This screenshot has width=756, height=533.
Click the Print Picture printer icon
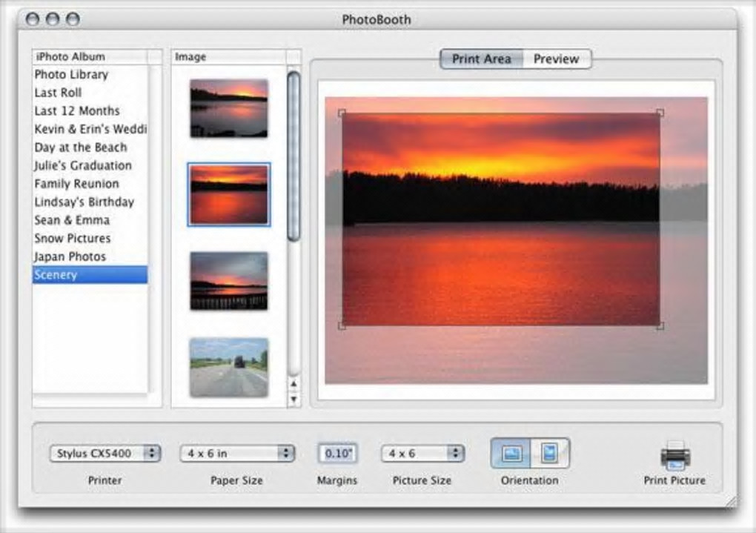[675, 455]
